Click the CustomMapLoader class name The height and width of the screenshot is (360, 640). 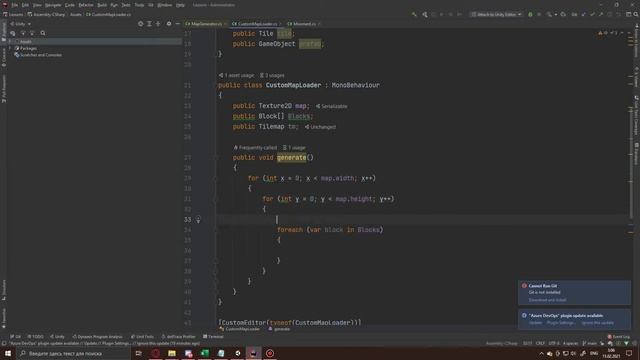293,85
